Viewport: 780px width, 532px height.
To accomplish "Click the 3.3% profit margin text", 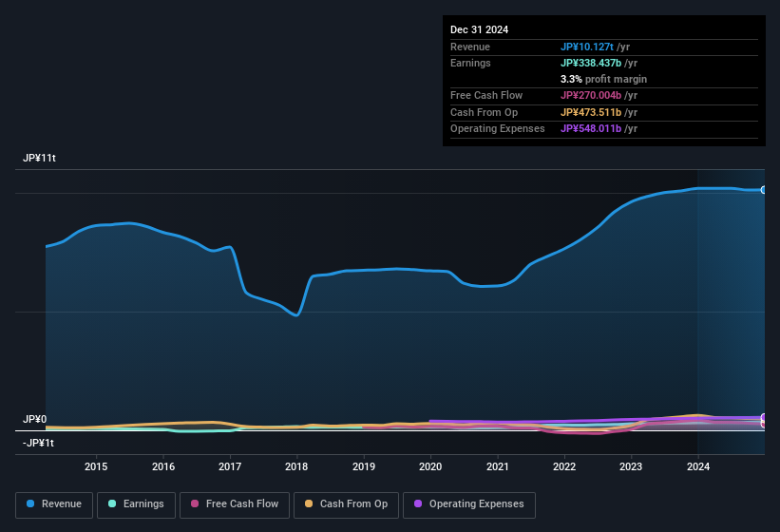I will pos(603,79).
